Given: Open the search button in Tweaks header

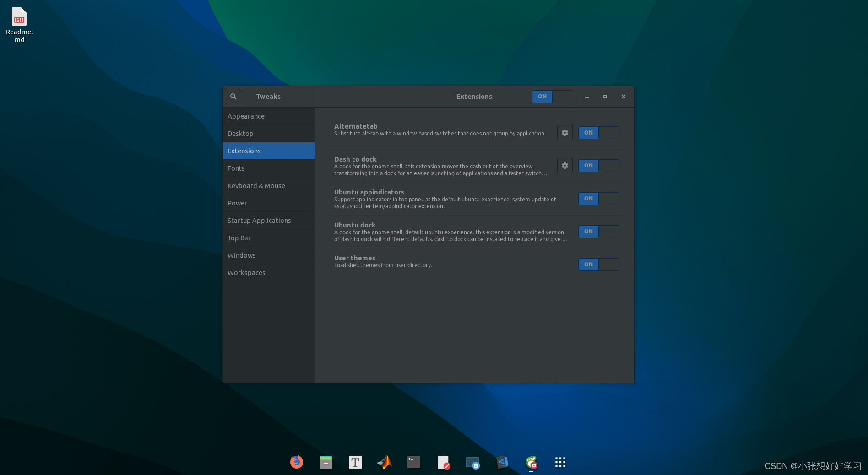Looking at the screenshot, I should pos(233,97).
